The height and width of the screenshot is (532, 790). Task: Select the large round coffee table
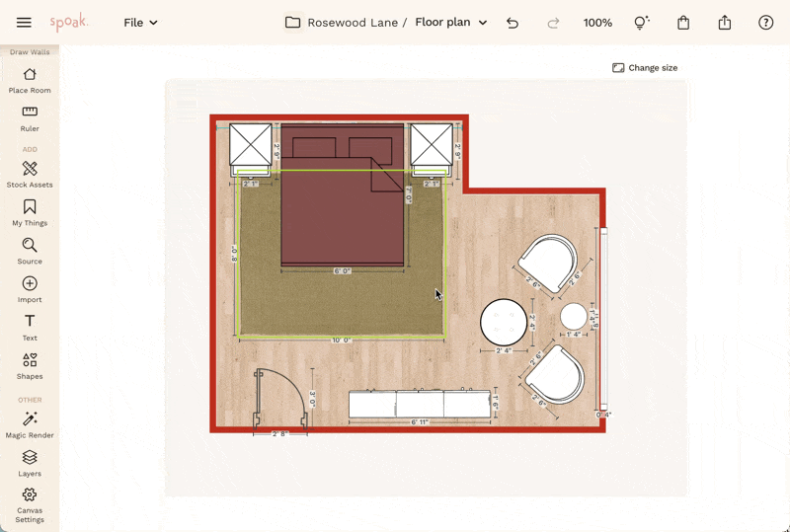coord(504,322)
